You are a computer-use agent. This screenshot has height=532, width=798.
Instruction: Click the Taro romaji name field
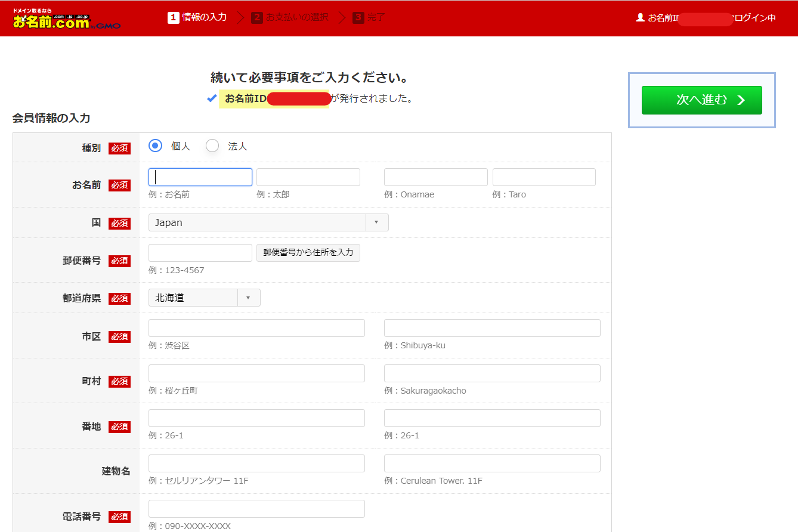pyautogui.click(x=543, y=177)
